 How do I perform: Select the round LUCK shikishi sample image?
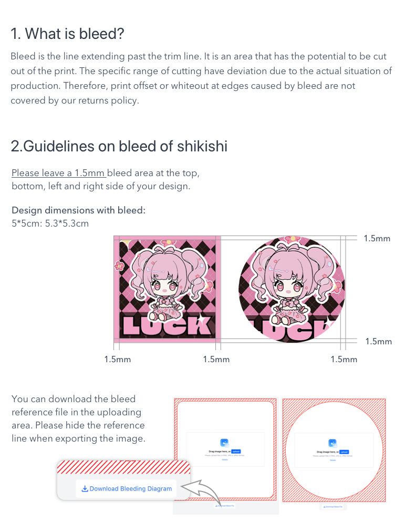291,289
